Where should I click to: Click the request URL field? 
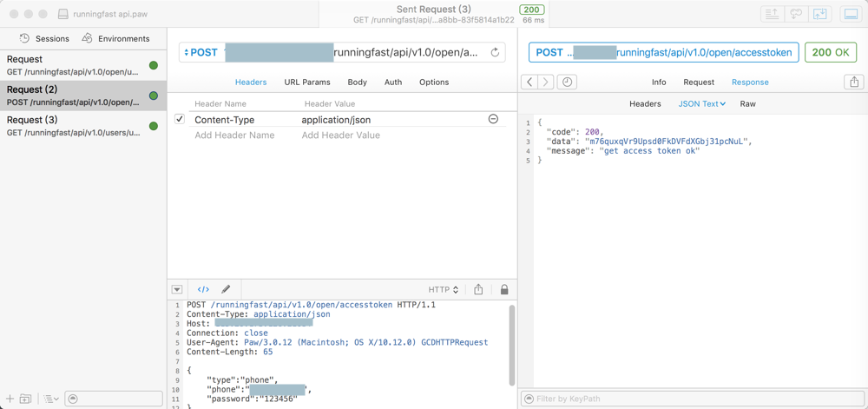click(342, 53)
